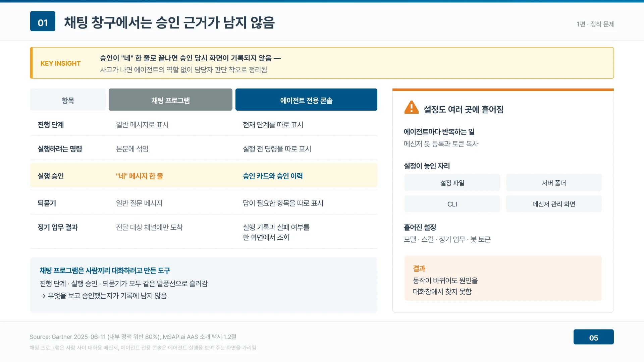Screen dimensions: 644x362
Task: Click the 되묻기 row label
Action: click(47, 203)
